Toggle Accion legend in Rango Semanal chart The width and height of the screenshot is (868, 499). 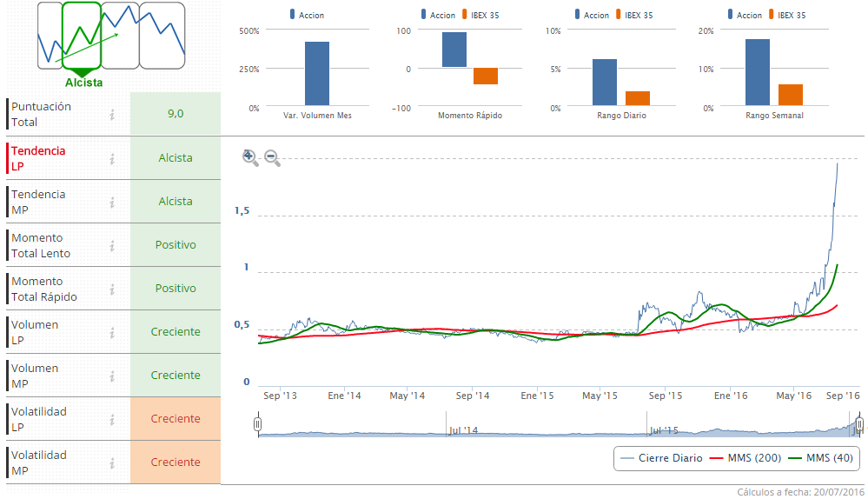745,15
